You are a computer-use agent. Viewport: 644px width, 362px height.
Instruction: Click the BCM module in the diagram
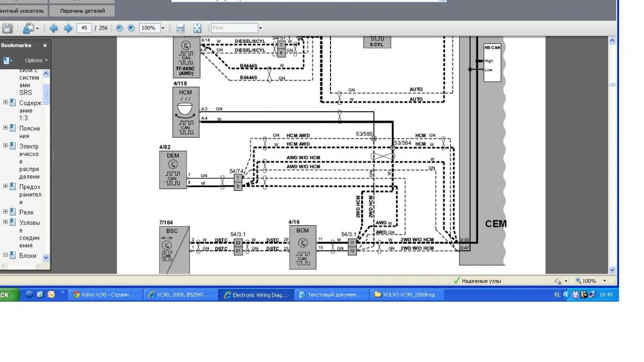point(302,248)
